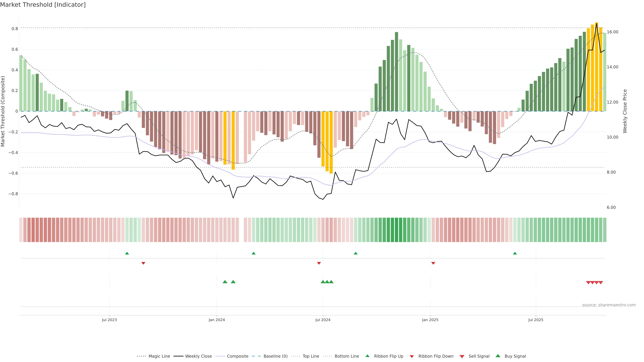Click the Market Threshold [Indicator] chart title
This screenshot has height=362, width=644.
(43, 5)
